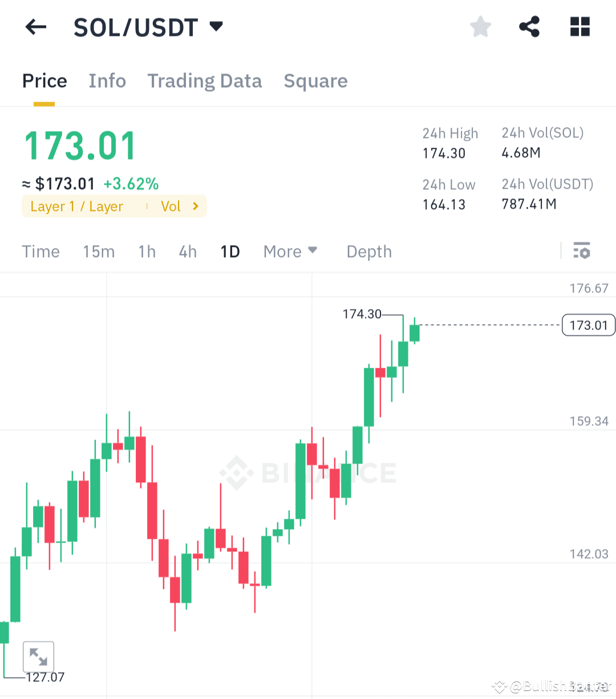Screen dimensions: 616x699
Task: Open the Layer 1 / Layer category link
Action: tap(76, 206)
